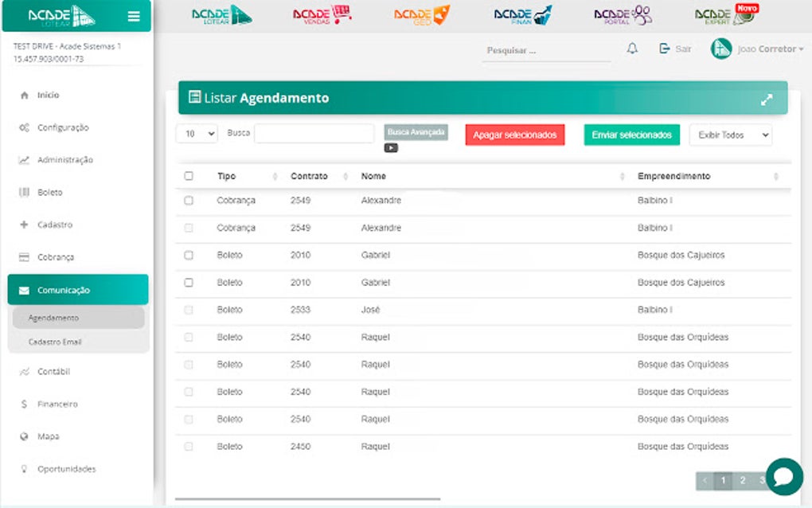
Task: Check the first Cobrança Alexandre row checkbox
Action: (x=189, y=201)
